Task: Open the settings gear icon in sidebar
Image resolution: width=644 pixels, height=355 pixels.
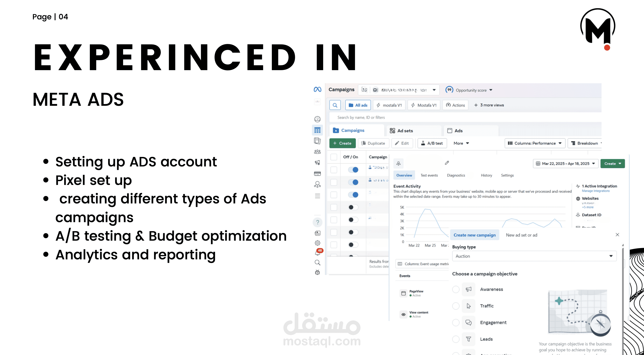Action: (317, 243)
